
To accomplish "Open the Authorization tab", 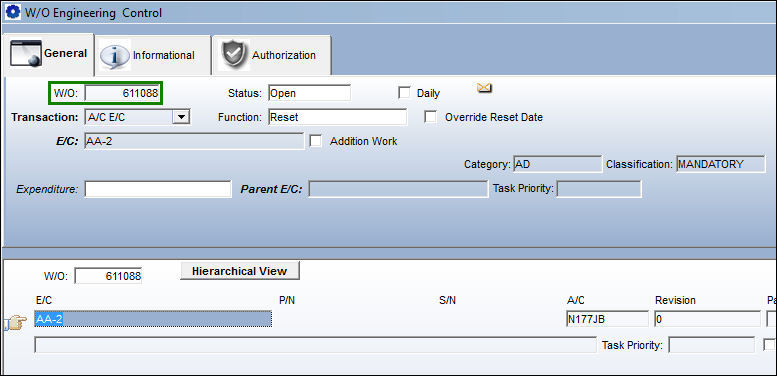I will click(272, 55).
